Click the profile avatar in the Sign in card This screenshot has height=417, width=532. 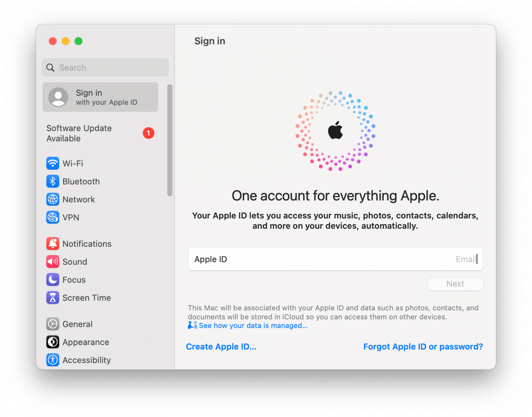click(58, 97)
